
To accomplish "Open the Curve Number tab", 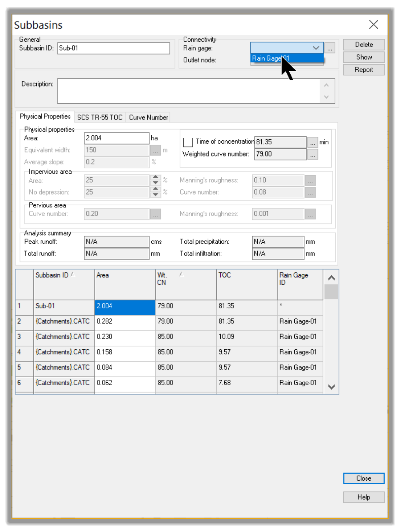I will click(148, 117).
